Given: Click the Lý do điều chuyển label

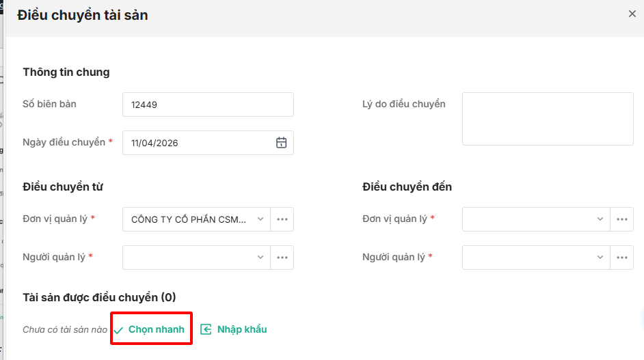Looking at the screenshot, I should click(403, 104).
